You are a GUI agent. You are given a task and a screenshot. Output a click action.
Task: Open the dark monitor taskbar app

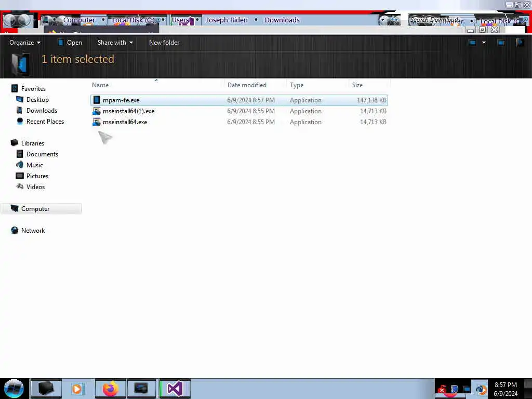pyautogui.click(x=141, y=389)
